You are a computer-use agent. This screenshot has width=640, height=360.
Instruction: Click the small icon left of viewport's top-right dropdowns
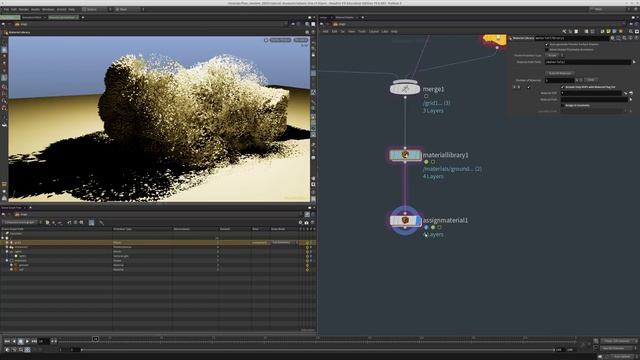tap(266, 40)
